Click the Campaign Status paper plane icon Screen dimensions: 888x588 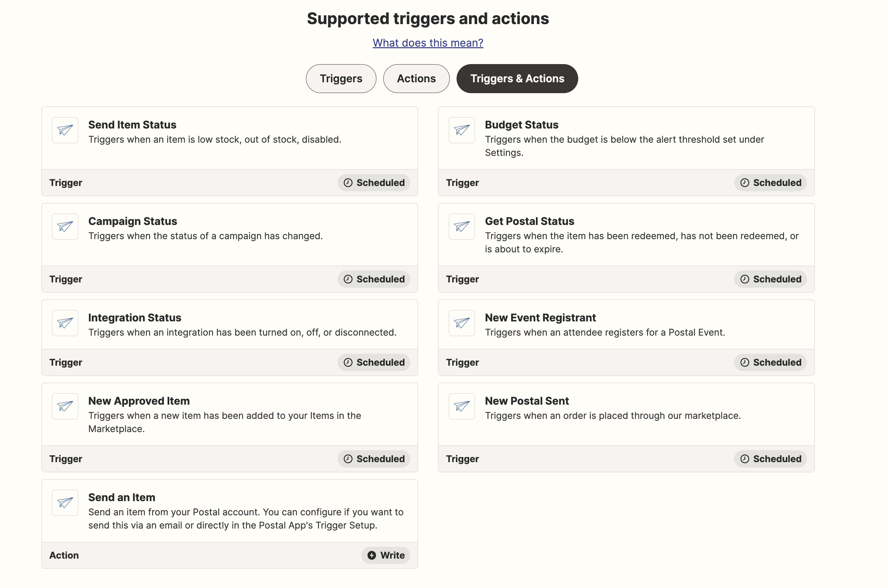65,227
